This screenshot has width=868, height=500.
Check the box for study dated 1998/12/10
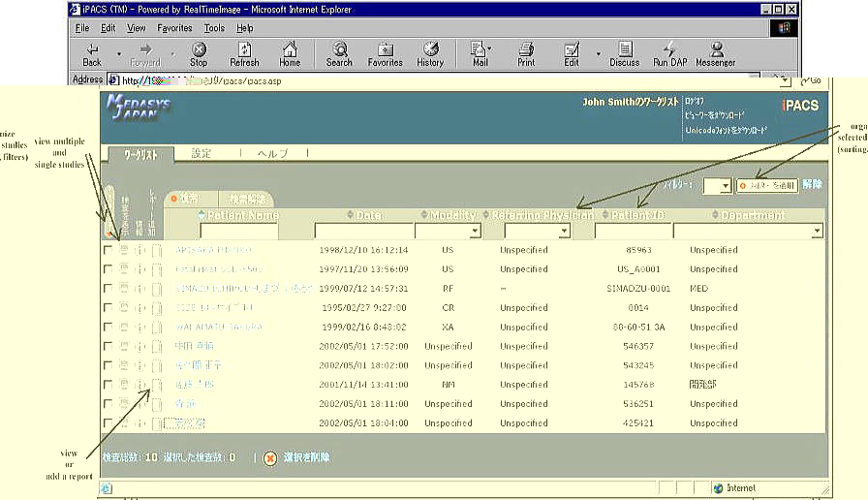[108, 250]
